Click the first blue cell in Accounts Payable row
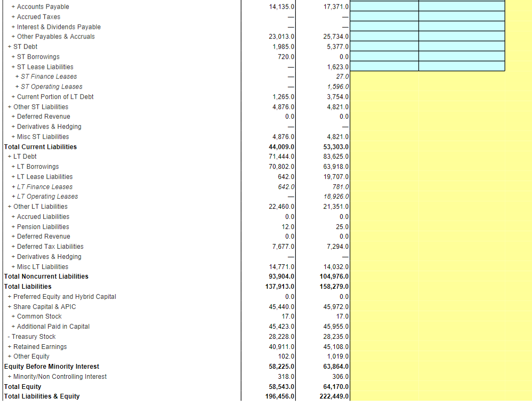The width and height of the screenshot is (532, 406). point(384,6)
